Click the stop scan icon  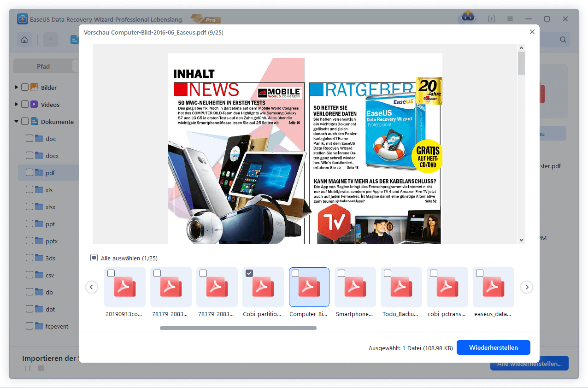(41, 368)
